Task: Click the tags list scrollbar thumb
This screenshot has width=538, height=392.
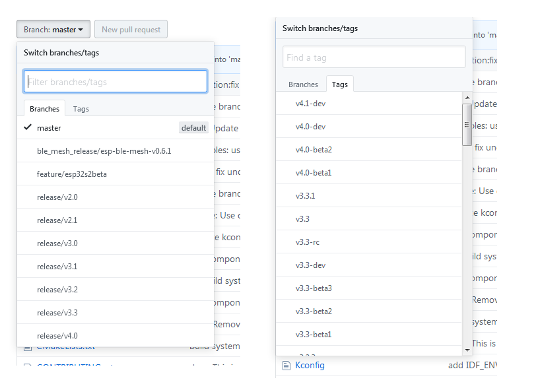Action: pos(467,125)
